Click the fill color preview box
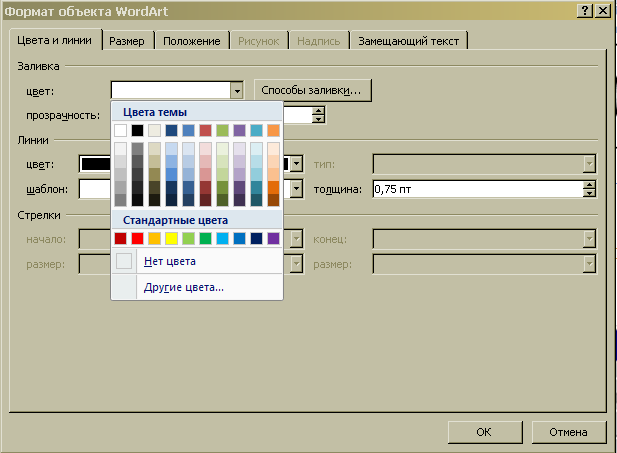Image resolution: width=617 pixels, height=453 pixels. [171, 91]
